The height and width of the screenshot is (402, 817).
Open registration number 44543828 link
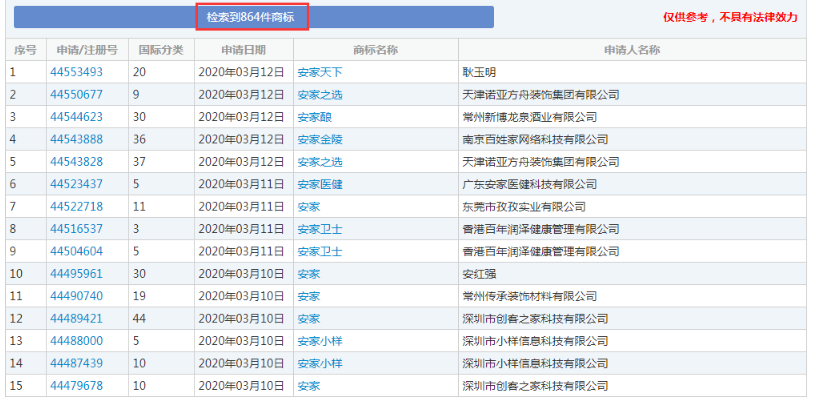(x=77, y=162)
